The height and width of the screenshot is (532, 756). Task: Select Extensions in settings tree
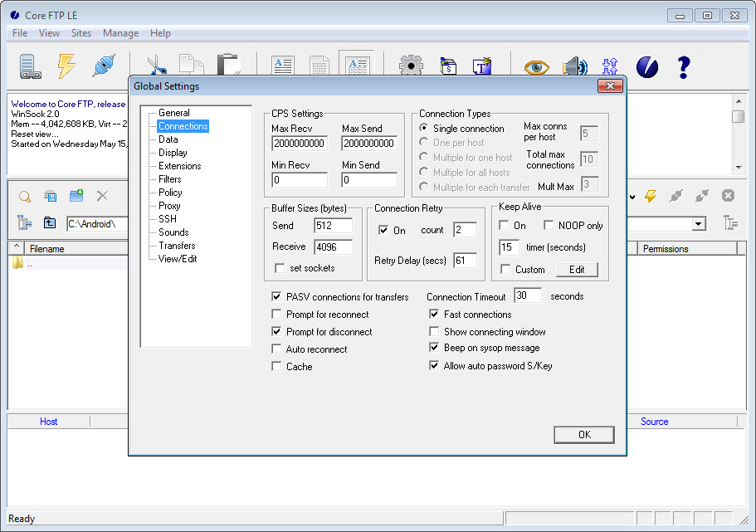pos(180,166)
